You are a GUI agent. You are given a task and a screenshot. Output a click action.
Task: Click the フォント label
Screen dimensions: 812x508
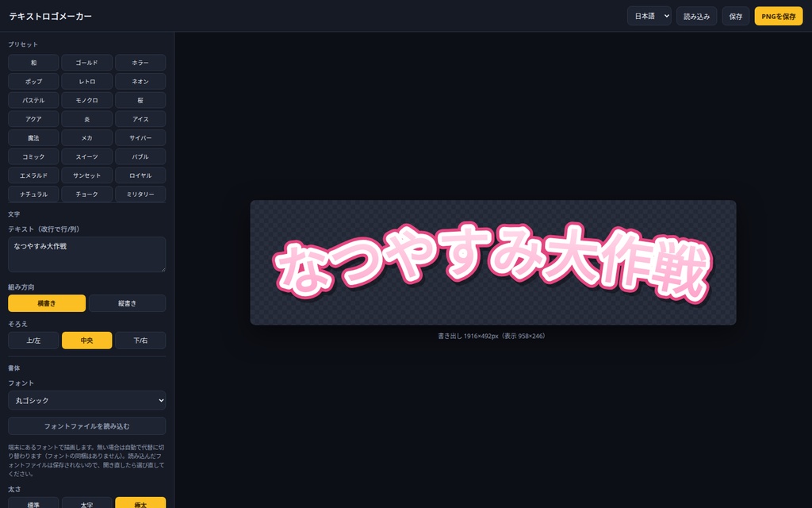(21, 383)
